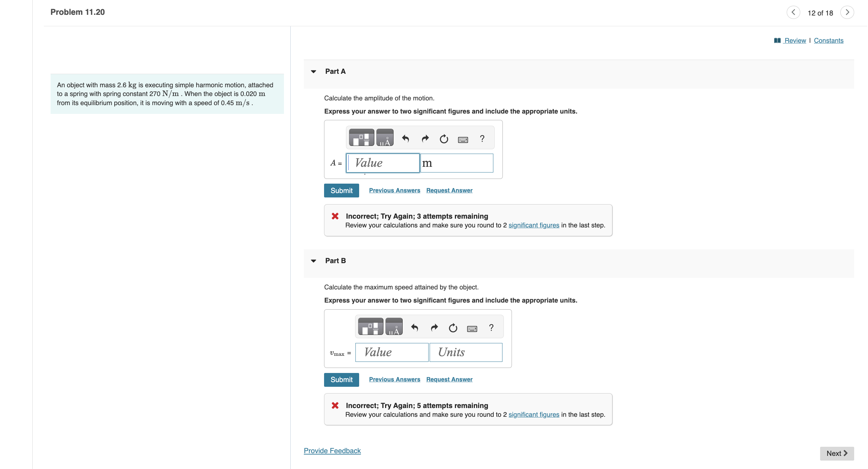
Task: Reset the Part A answer field
Action: (444, 138)
